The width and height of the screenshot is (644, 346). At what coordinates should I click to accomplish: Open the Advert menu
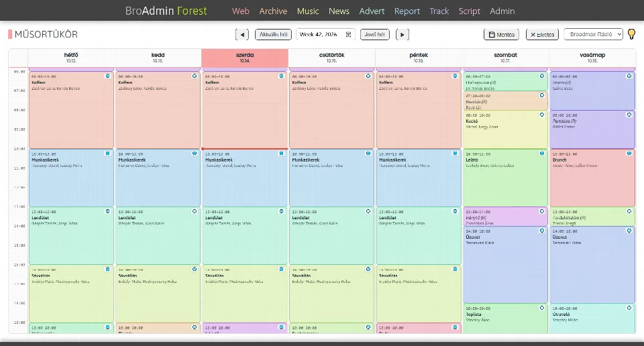tap(372, 11)
